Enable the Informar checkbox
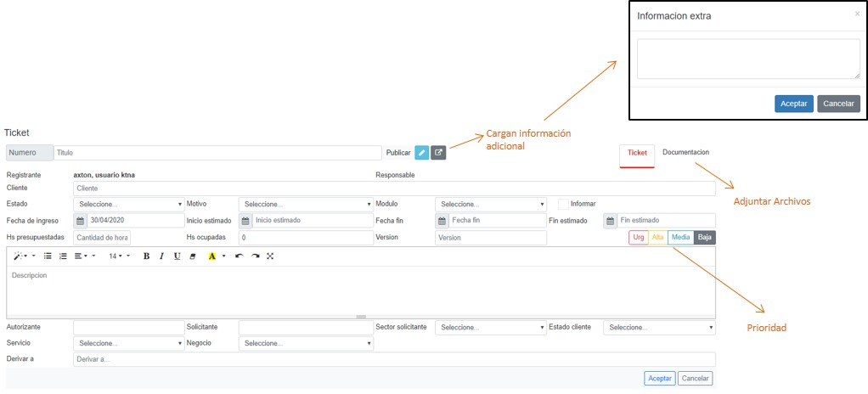This screenshot has height=394, width=868. 564,204
